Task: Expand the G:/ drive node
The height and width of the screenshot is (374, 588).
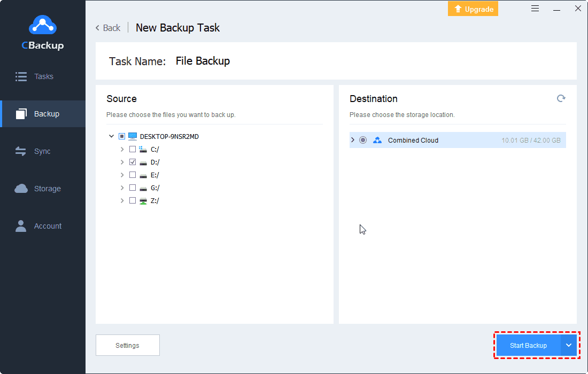Action: [122, 188]
